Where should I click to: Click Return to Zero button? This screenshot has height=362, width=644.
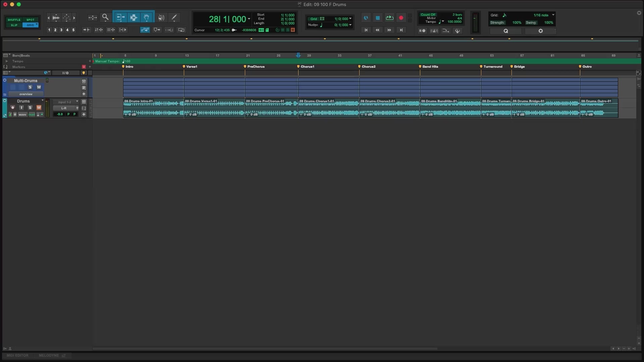366,30
